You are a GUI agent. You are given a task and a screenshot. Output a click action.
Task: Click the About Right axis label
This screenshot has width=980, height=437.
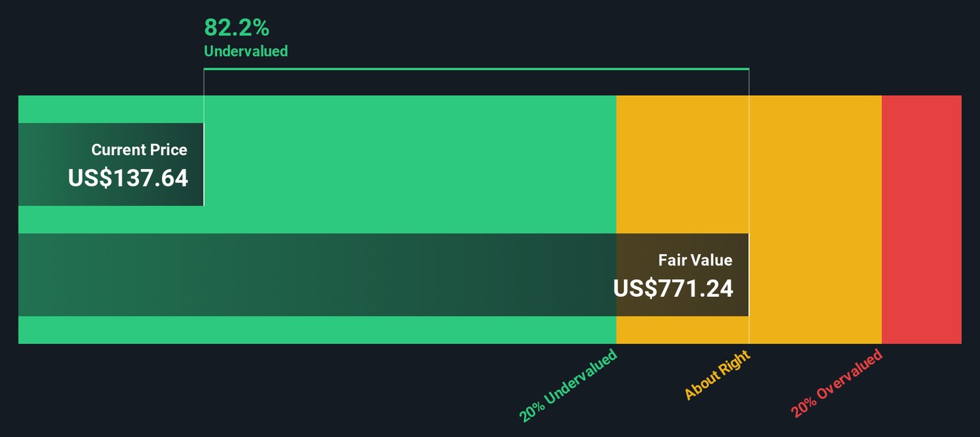[x=717, y=375]
